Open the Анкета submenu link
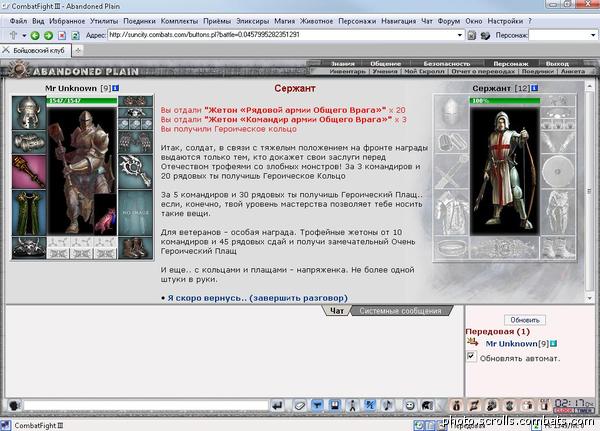 point(573,71)
